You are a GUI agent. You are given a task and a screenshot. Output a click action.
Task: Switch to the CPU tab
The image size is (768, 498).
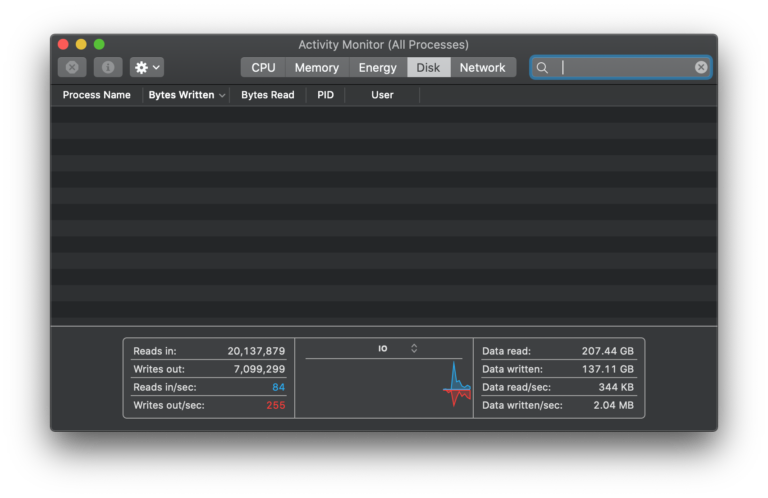point(263,68)
